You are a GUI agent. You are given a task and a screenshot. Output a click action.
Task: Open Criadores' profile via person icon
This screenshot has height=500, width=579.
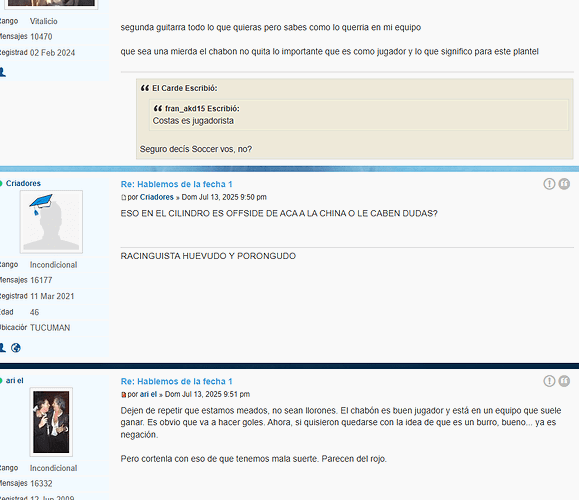(2, 347)
